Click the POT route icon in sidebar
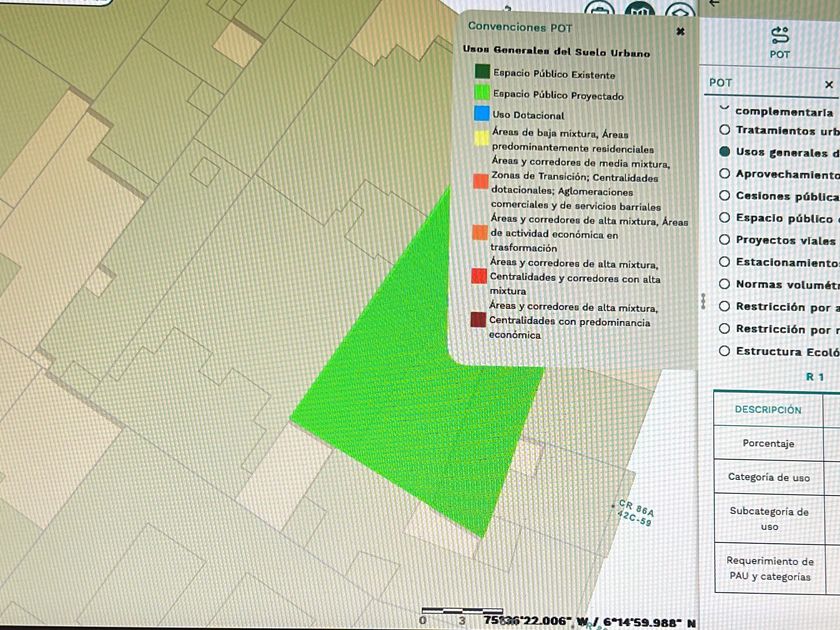This screenshot has width=840, height=630. [x=779, y=36]
